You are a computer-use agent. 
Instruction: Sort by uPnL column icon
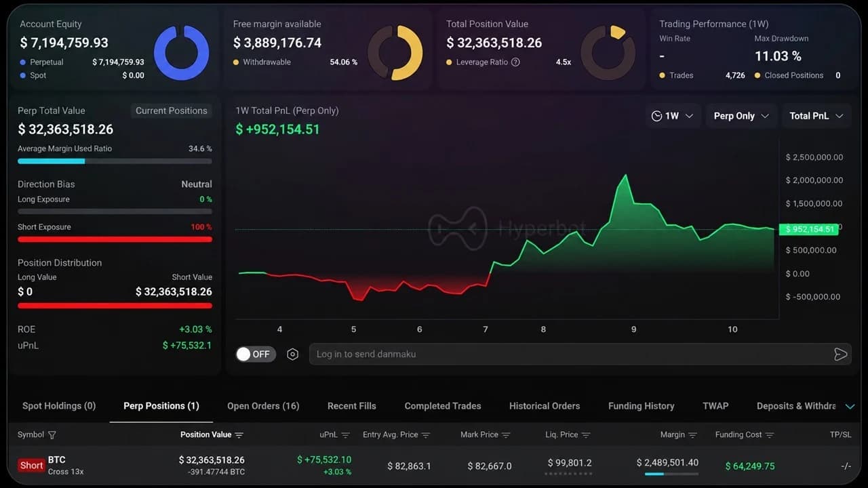pyautogui.click(x=346, y=435)
